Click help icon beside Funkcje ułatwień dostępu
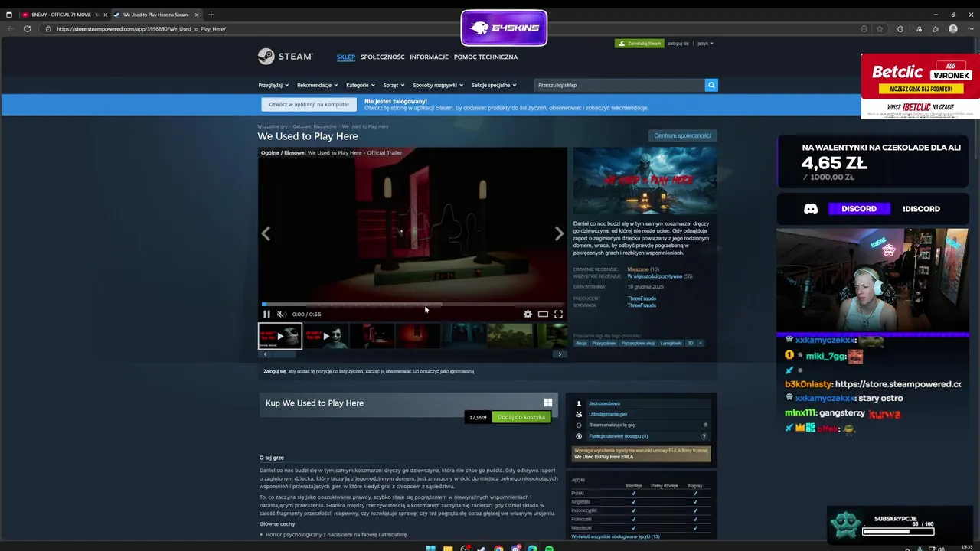 point(704,436)
